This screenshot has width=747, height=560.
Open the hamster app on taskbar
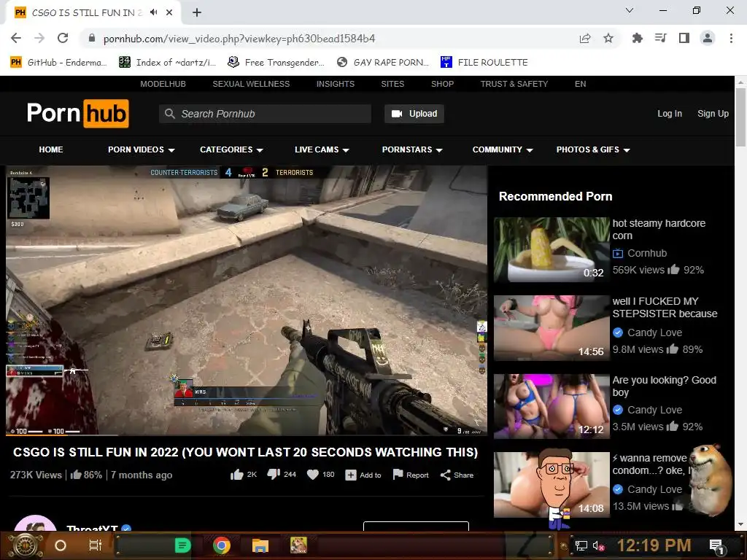(x=298, y=545)
